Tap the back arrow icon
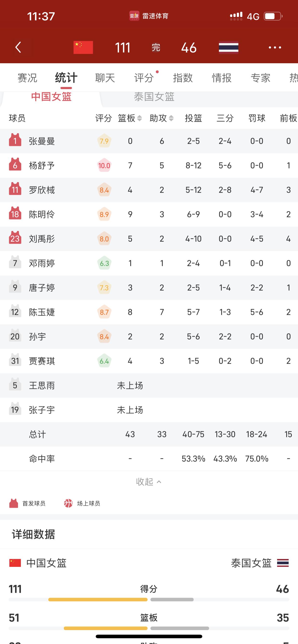 18,47
